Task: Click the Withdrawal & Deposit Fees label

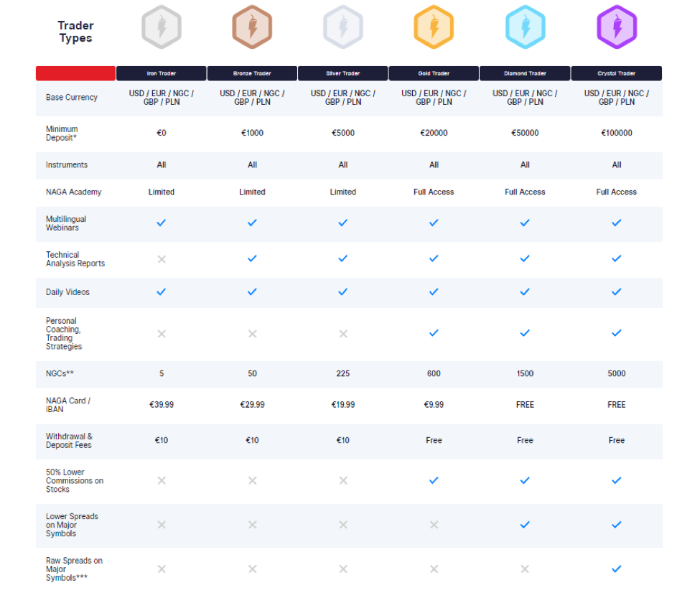Action: point(69,441)
